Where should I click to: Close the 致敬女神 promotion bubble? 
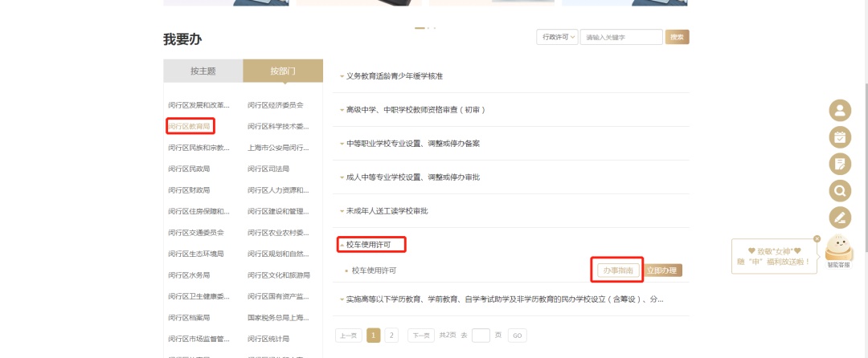tap(817, 238)
